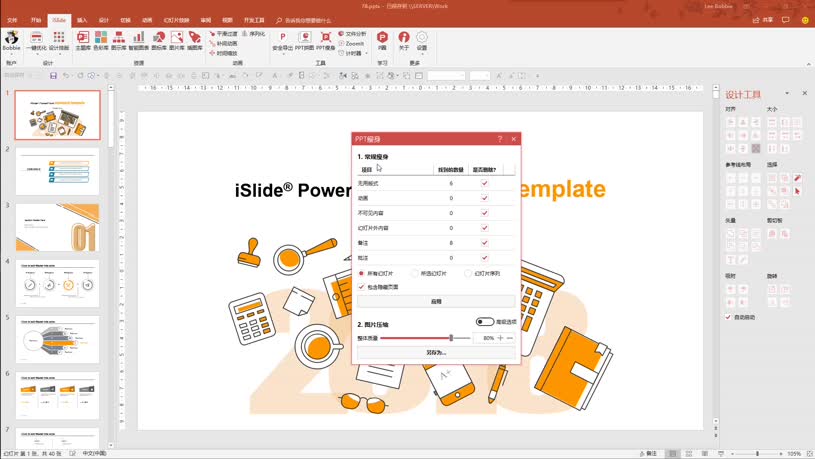815x459 pixels.
Task: Click the 文件分析 file analysis item
Action: [x=352, y=34]
